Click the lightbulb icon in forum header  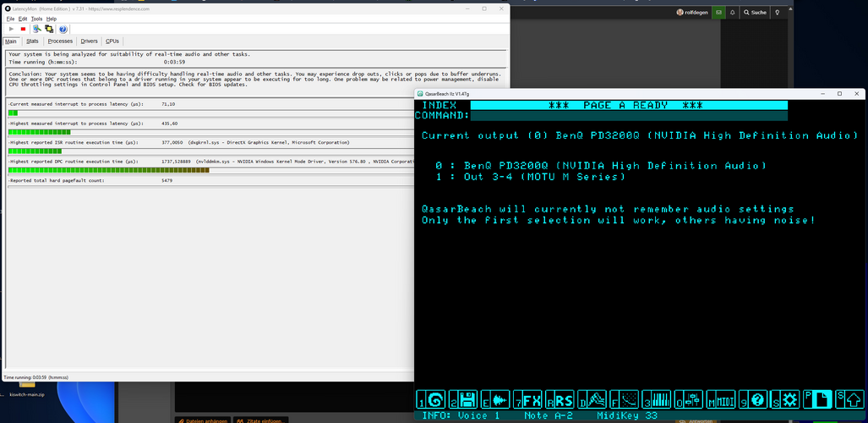(778, 12)
